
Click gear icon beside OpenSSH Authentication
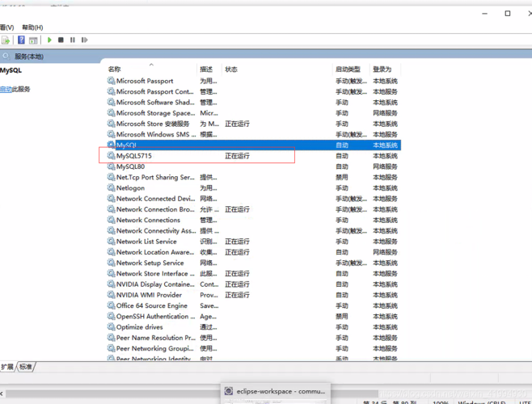pos(111,316)
